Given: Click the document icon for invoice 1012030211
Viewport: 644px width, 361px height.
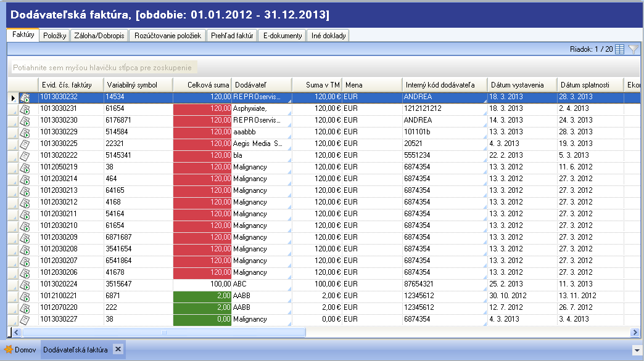Looking at the screenshot, I should pyautogui.click(x=25, y=215).
